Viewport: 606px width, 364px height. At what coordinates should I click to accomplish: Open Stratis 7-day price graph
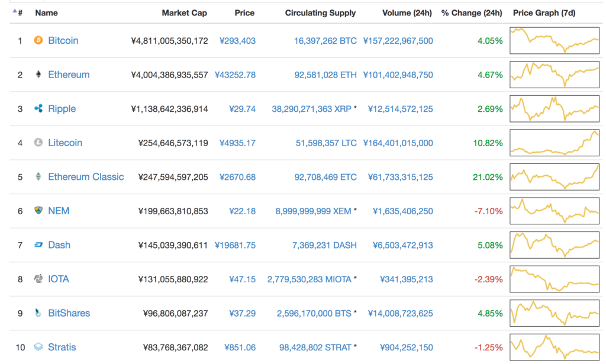click(x=555, y=347)
